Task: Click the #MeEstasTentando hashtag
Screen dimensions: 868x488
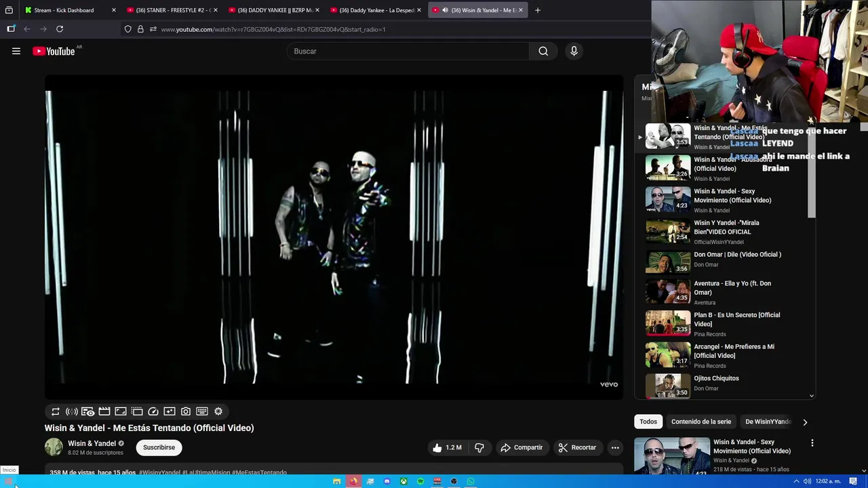Action: pyautogui.click(x=259, y=472)
